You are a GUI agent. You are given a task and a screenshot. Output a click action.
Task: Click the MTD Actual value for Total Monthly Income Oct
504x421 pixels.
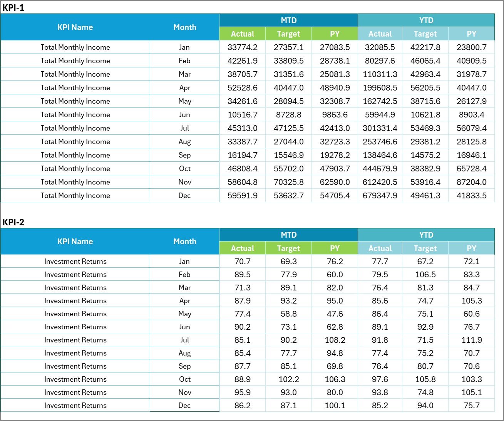tap(242, 168)
